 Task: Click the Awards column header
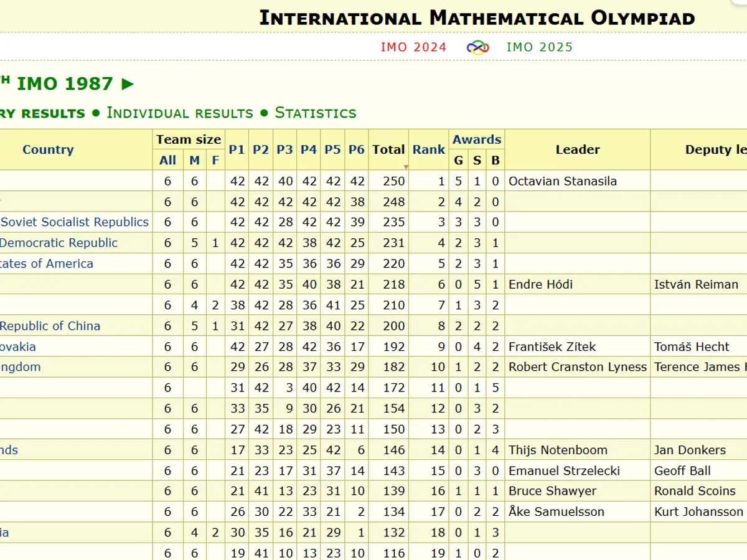(x=477, y=139)
